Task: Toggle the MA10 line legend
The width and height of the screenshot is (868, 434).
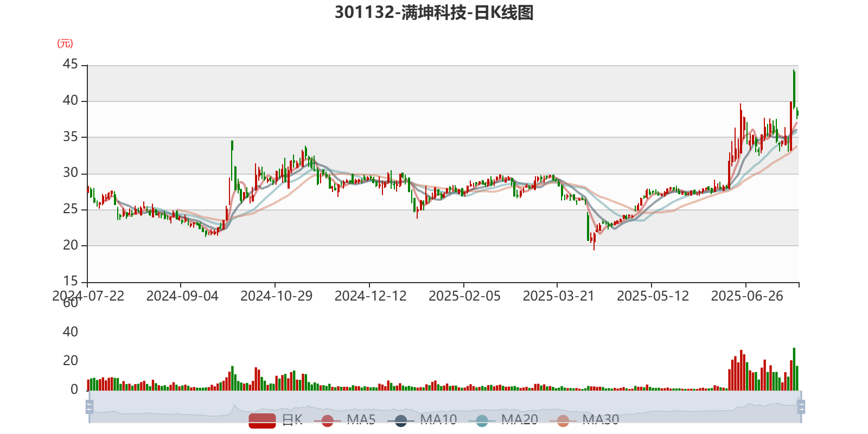Action: [422, 420]
